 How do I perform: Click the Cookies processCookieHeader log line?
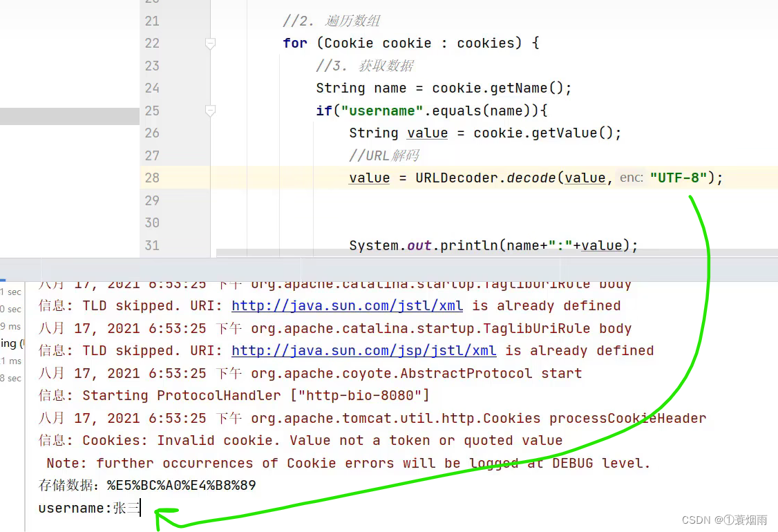pos(372,418)
